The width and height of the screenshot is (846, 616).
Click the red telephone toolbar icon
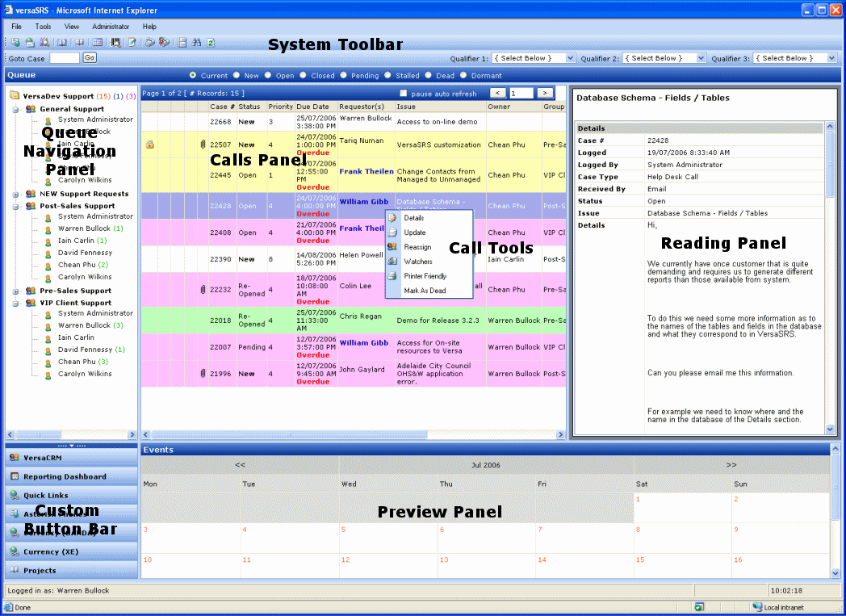[x=164, y=42]
